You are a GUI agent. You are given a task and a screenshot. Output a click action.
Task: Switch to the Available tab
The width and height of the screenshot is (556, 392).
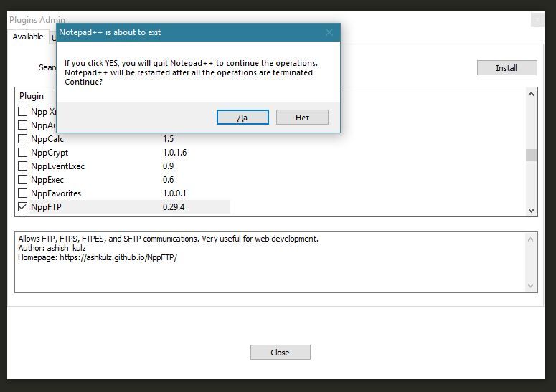(x=28, y=37)
